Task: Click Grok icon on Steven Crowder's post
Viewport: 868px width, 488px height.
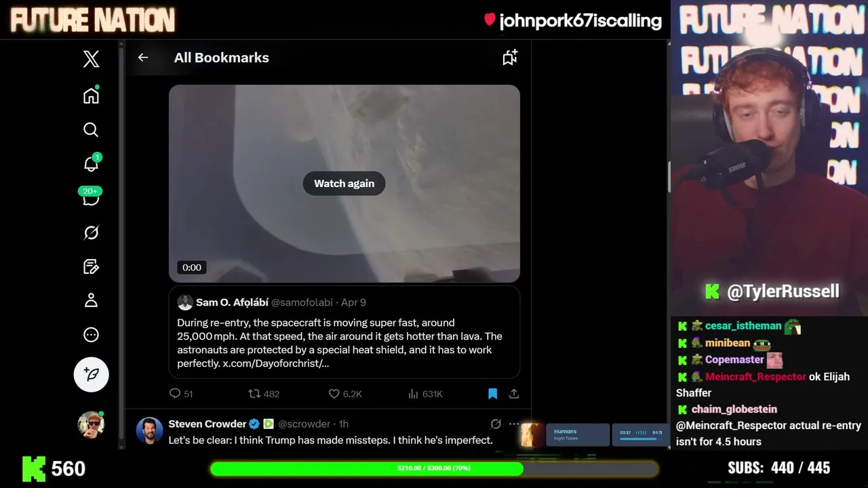Action: point(496,424)
